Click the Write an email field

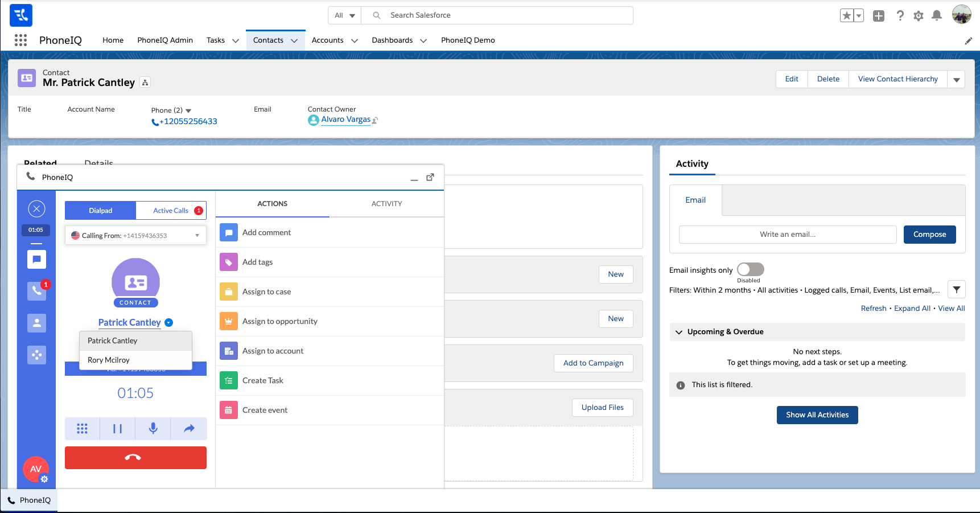(787, 235)
